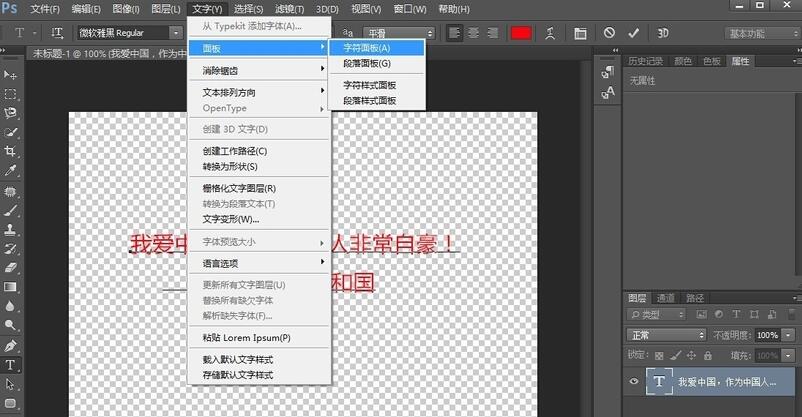Open the 正常 blend mode dropdown
The image size is (802, 417).
[666, 335]
